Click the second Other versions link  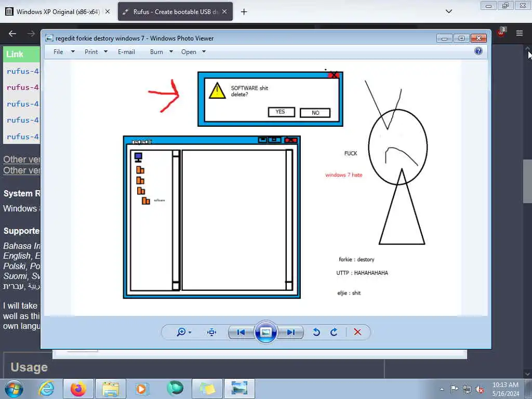pos(22,170)
